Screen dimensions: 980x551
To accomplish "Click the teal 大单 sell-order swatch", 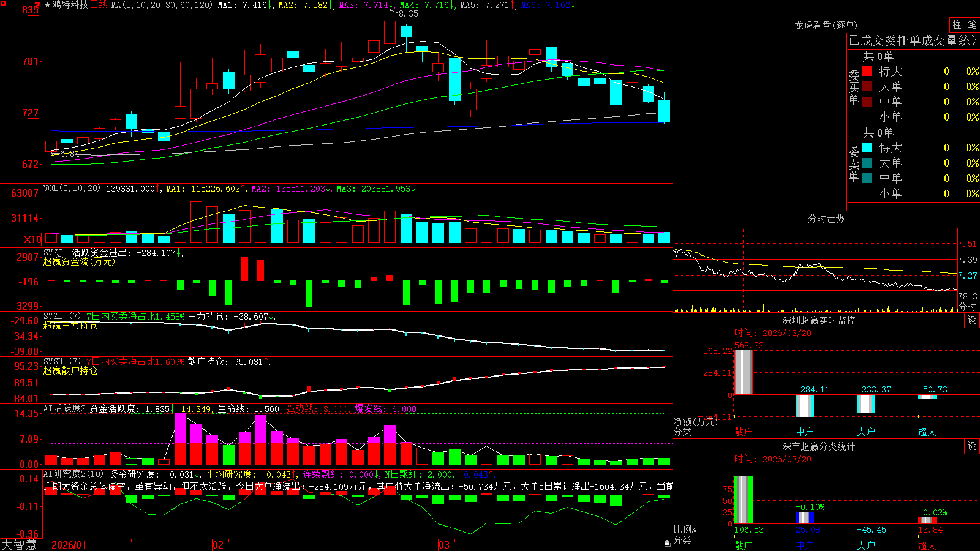I will coord(867,163).
